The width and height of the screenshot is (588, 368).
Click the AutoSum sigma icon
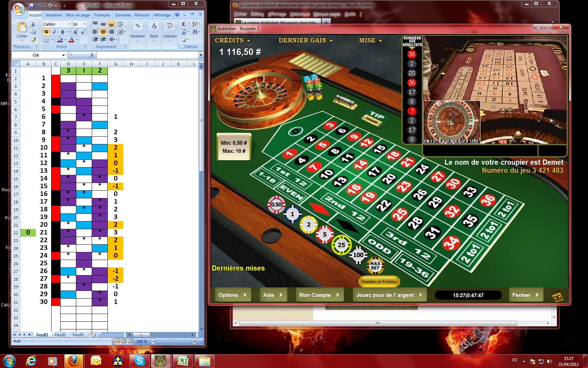[x=183, y=24]
